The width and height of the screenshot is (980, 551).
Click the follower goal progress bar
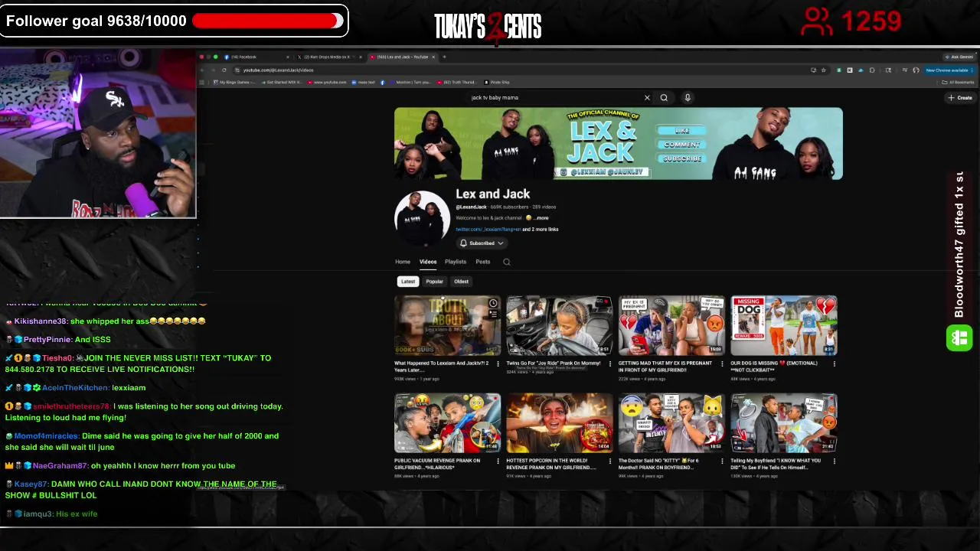268,21
